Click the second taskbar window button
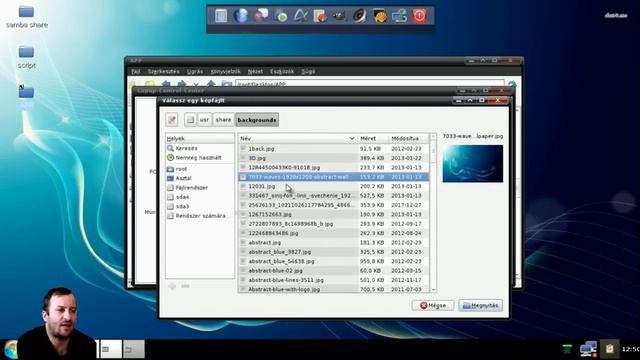Viewport: 640px width, 360px height. click(134, 349)
